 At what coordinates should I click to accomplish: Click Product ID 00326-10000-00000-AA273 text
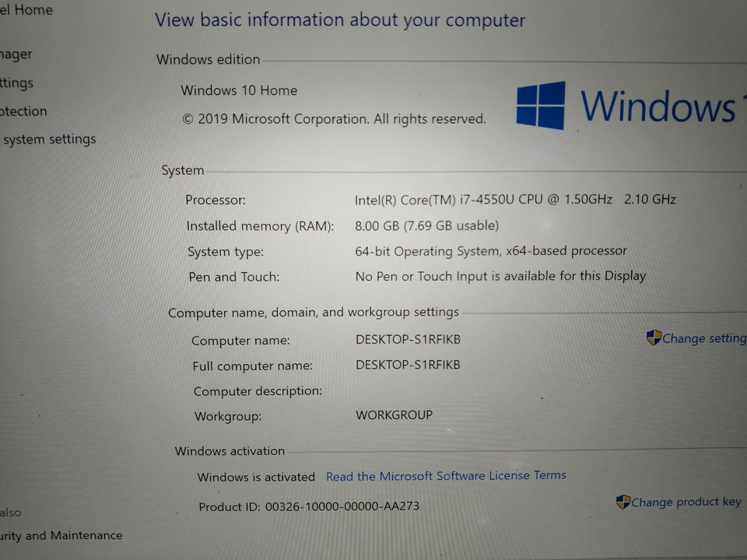tap(309, 506)
